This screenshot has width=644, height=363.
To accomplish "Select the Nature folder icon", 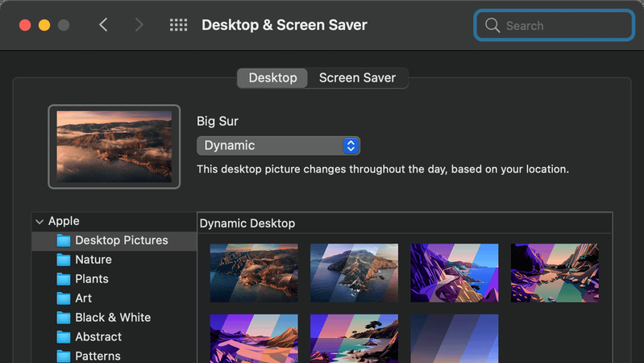I will point(64,260).
